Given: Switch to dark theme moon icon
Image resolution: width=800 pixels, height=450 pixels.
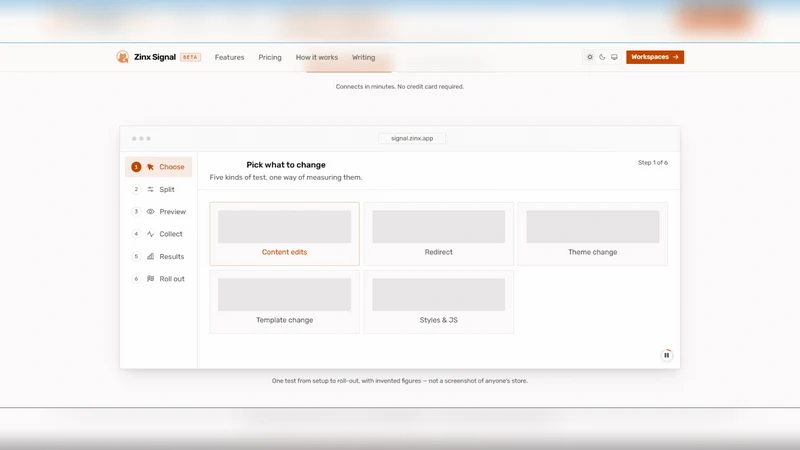Looking at the screenshot, I should click(x=602, y=57).
